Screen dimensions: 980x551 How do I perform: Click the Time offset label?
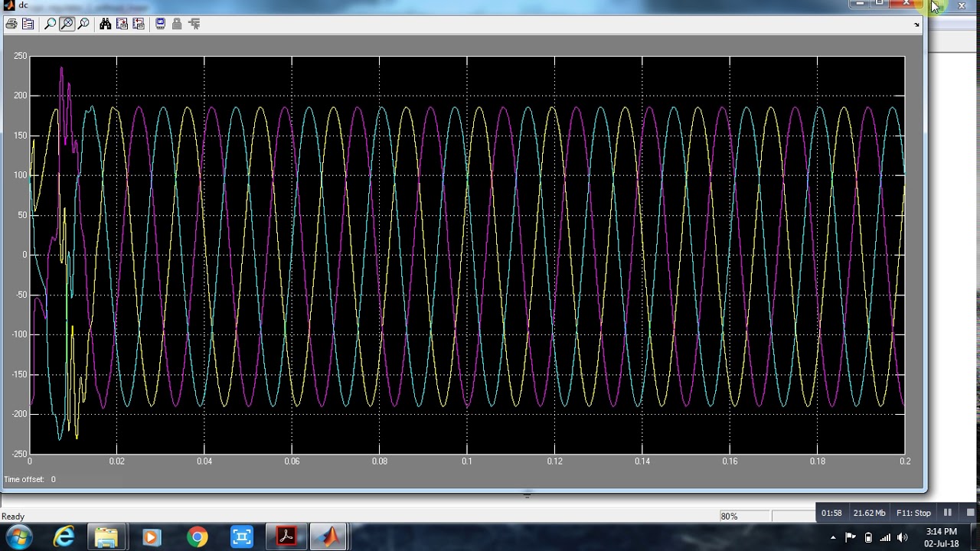[x=24, y=479]
